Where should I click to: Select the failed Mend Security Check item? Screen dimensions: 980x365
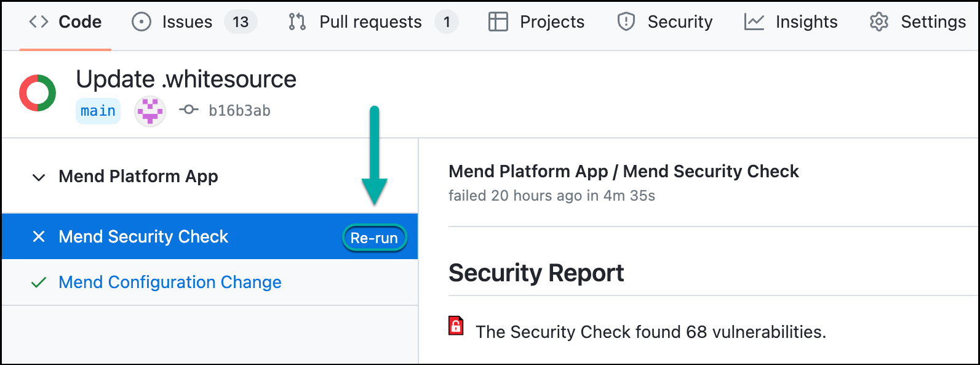(x=143, y=237)
